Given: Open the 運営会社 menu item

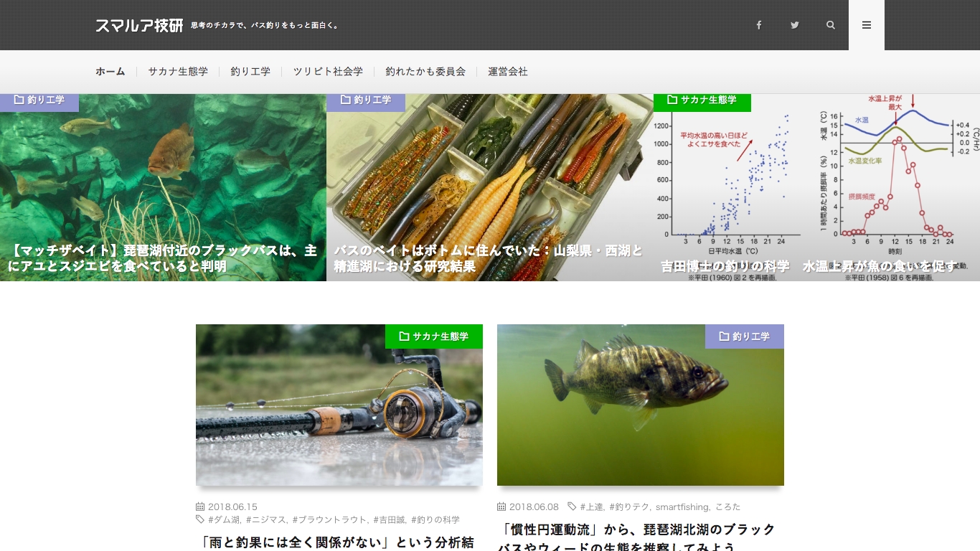Looking at the screenshot, I should (x=508, y=72).
